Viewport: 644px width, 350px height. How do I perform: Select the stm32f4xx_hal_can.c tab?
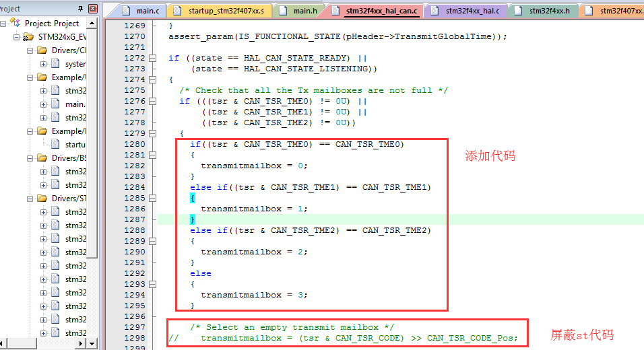tap(381, 11)
